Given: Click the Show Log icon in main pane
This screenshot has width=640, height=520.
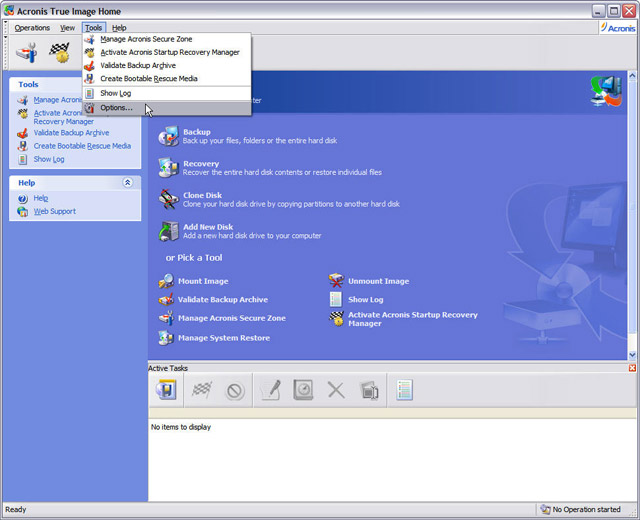Looking at the screenshot, I should [x=336, y=299].
